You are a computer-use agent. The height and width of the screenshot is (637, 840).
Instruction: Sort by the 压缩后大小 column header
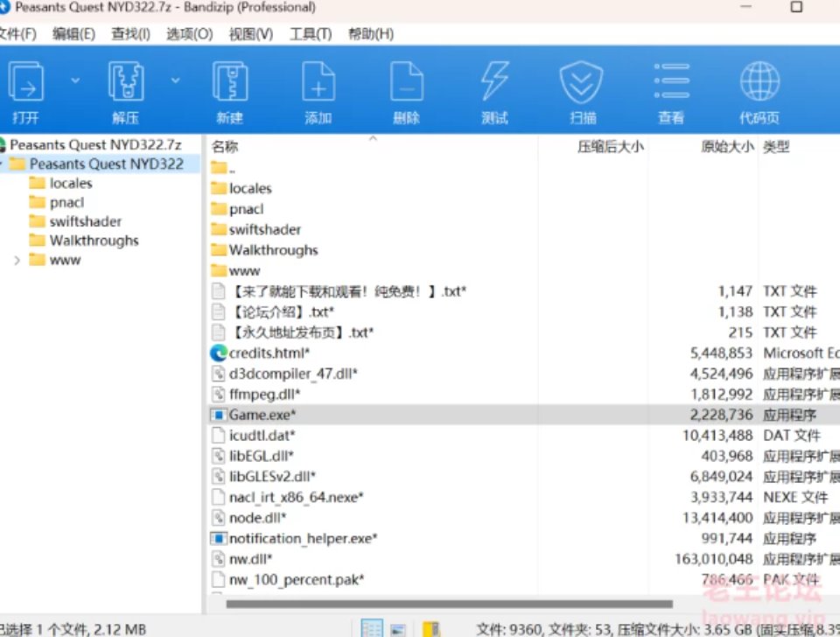pos(610,146)
